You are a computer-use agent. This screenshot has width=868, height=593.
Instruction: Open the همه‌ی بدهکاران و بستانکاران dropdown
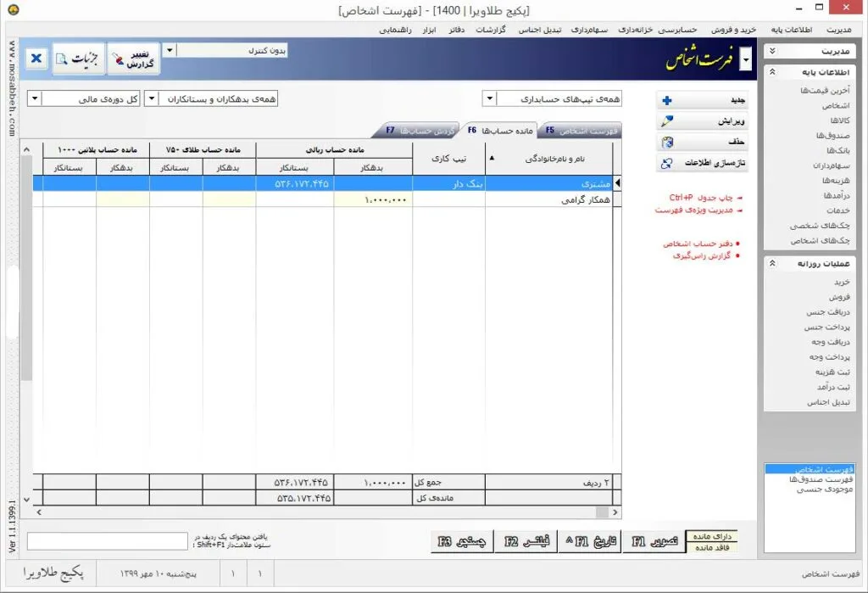tap(151, 98)
